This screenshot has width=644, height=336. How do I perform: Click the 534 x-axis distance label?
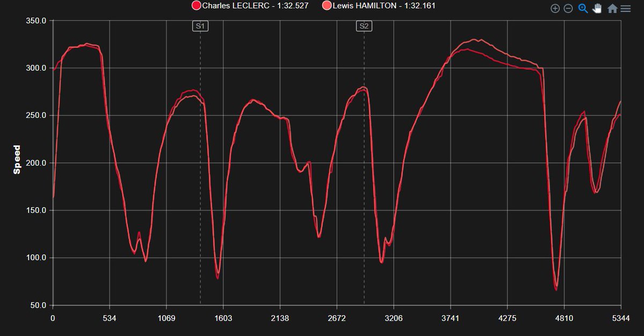pos(109,318)
